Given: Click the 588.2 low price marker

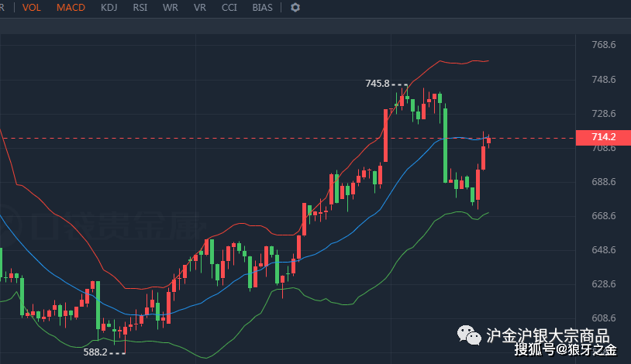Looking at the screenshot, I should (x=95, y=352).
